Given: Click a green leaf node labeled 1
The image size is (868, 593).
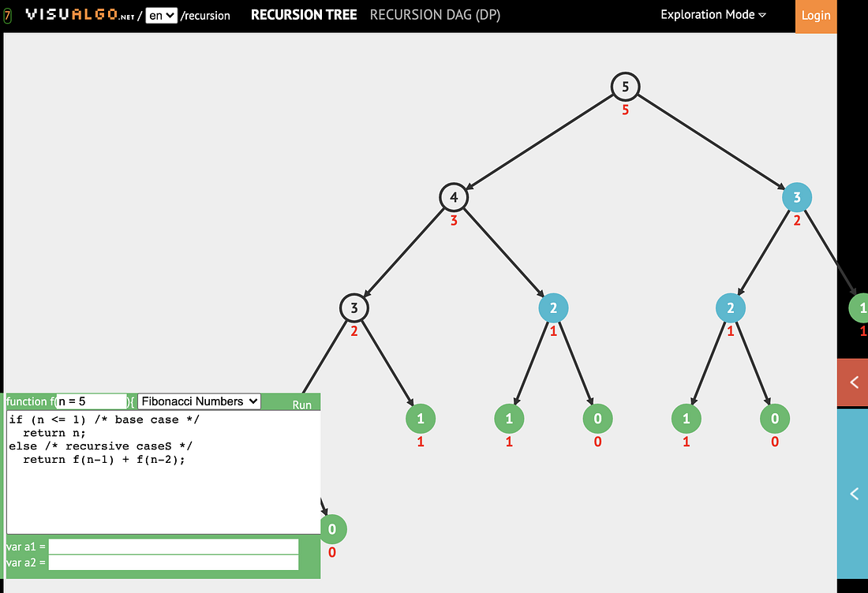Looking at the screenshot, I should [421, 419].
